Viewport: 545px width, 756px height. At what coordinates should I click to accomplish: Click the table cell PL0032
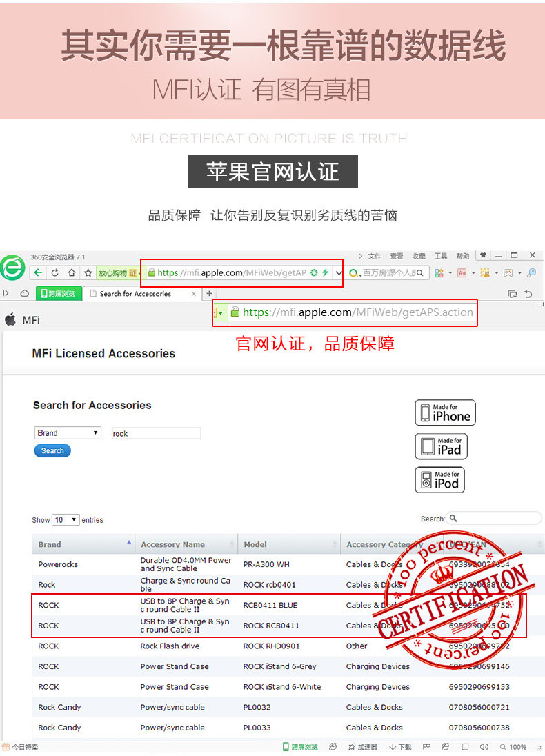pyautogui.click(x=257, y=707)
